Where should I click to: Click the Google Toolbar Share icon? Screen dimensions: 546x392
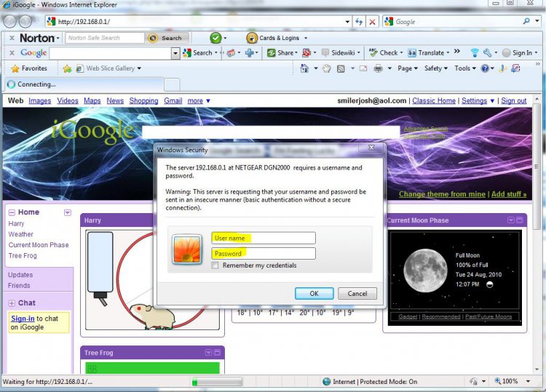click(x=272, y=53)
